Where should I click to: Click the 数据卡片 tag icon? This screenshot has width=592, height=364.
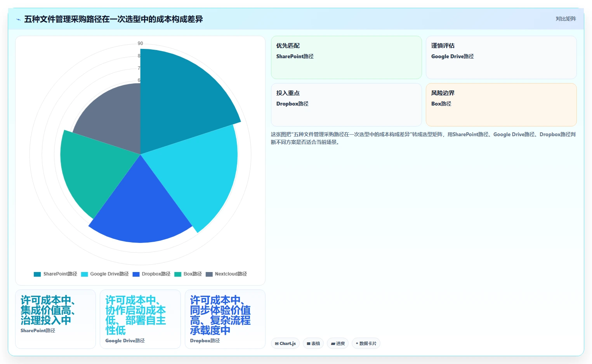click(x=357, y=343)
